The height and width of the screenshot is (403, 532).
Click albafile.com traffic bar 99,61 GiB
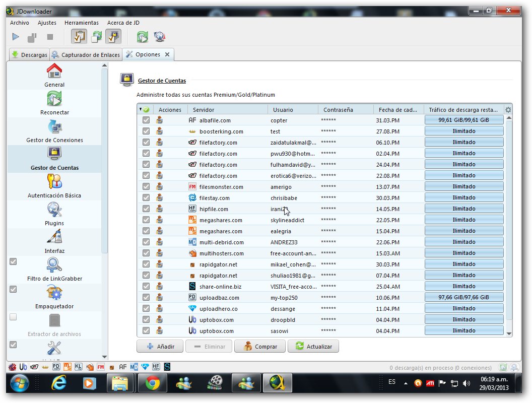click(464, 120)
